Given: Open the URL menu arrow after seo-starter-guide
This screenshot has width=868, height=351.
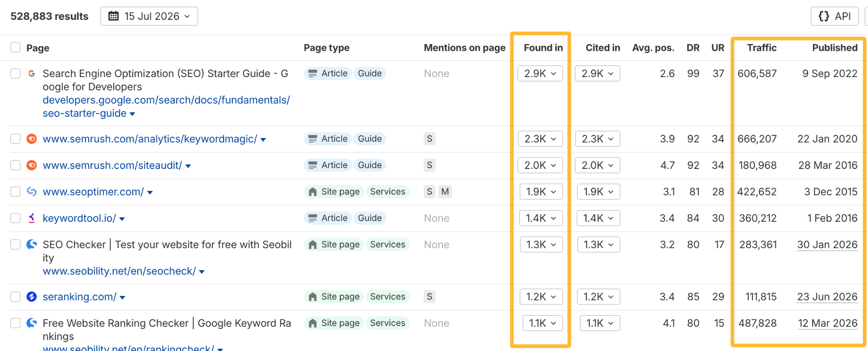Looking at the screenshot, I should (132, 114).
